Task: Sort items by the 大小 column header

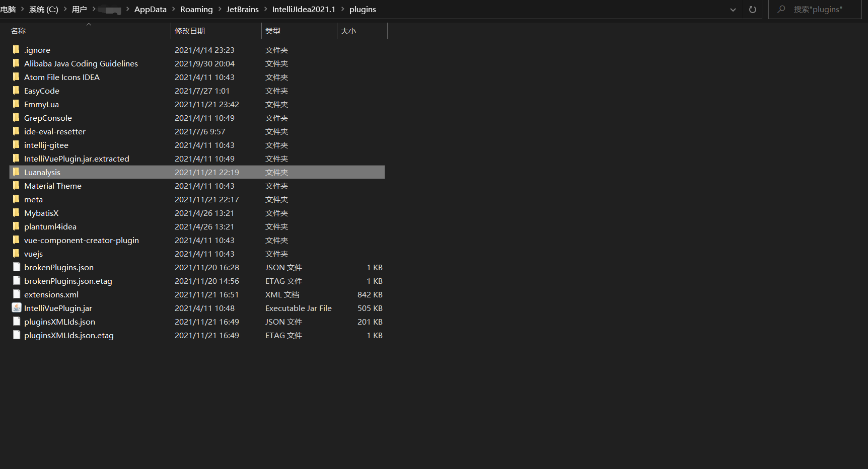Action: click(x=349, y=31)
